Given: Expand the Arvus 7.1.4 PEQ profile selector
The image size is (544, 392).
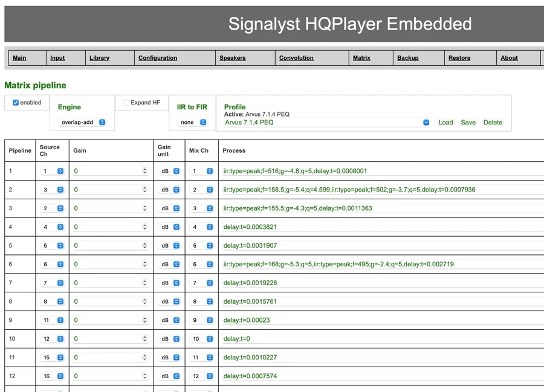Looking at the screenshot, I should 326,122.
